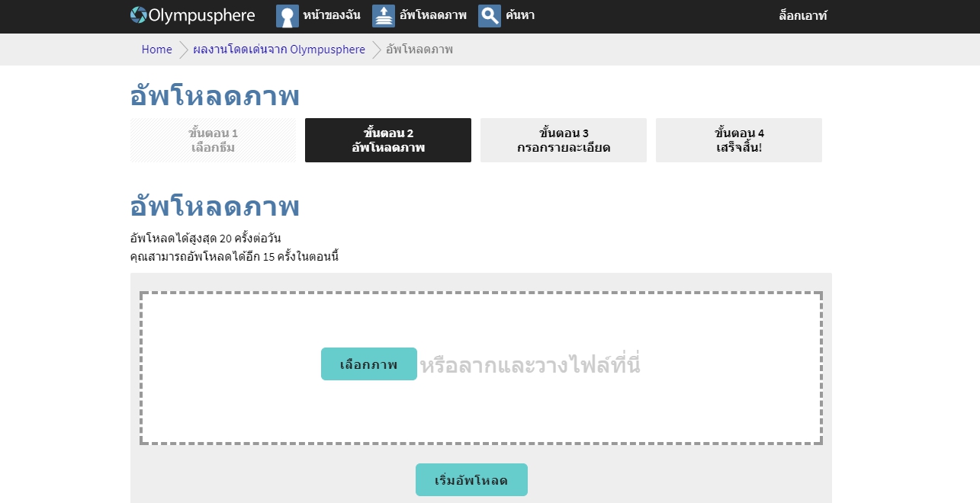Screen dimensions: 980x503
Task: Click the เริ่มอัพโหลด start upload button
Action: click(x=471, y=480)
